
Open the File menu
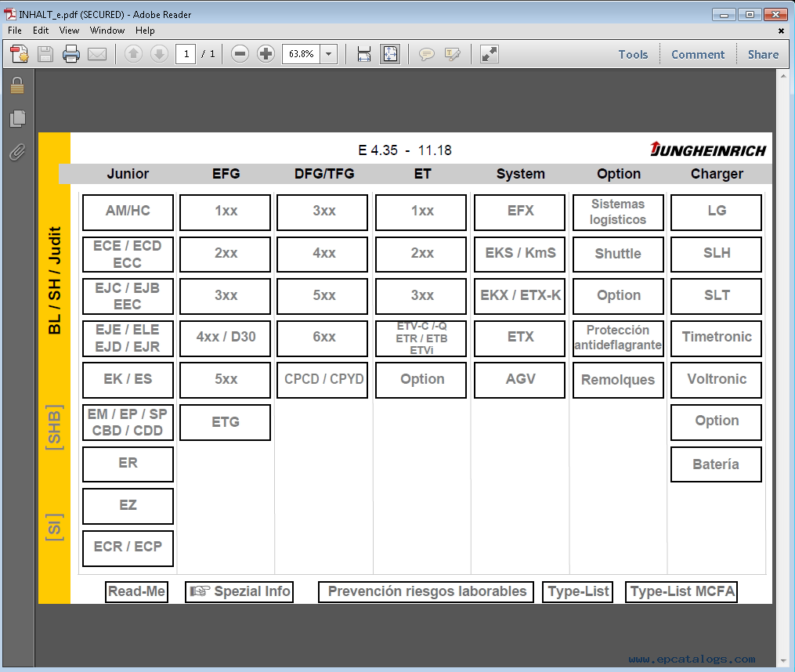click(15, 31)
